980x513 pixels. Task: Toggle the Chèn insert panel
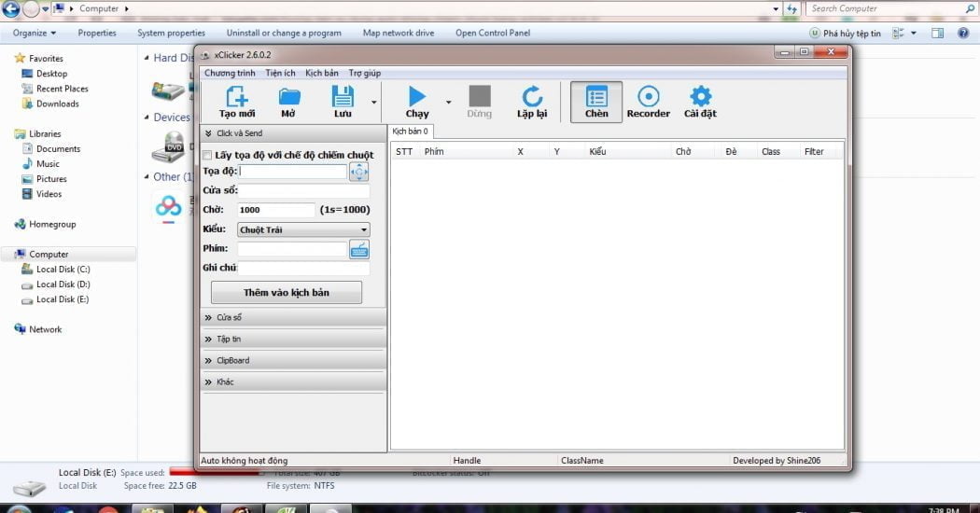point(596,102)
